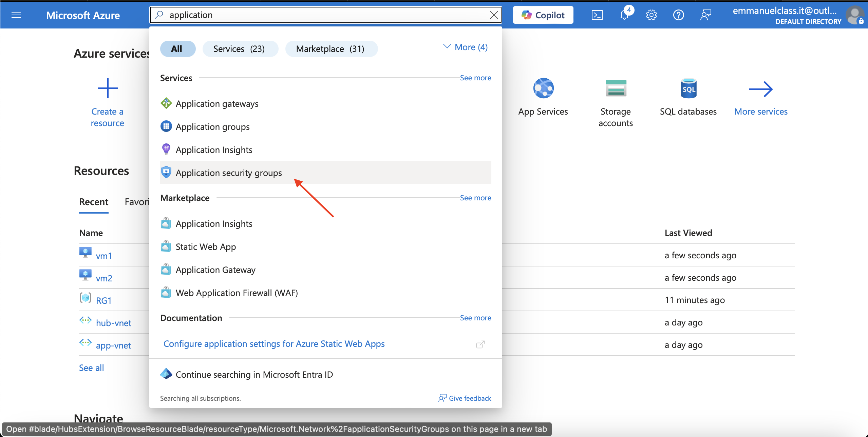Open Application security groups
Screen dimensions: 868x437
point(326,172)
